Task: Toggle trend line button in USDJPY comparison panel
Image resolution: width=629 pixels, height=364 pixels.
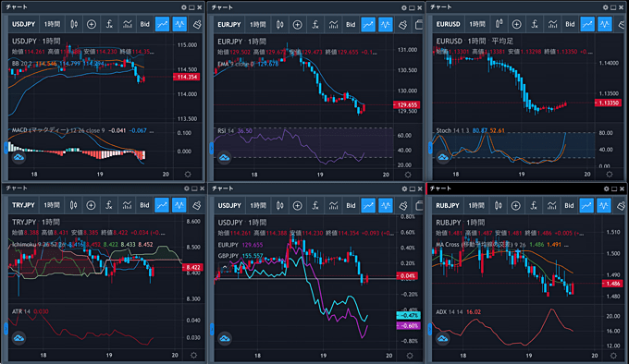Action: 368,206
